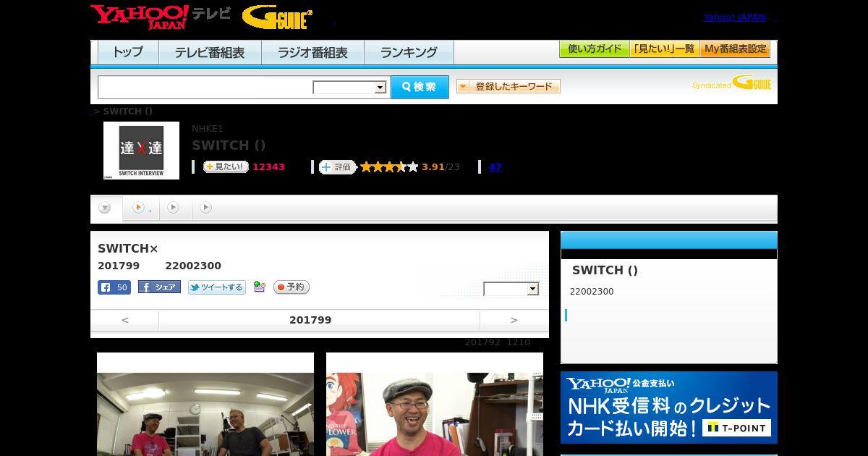Image resolution: width=868 pixels, height=456 pixels.
Task: Click the 201799 date label
Action: pos(310,320)
